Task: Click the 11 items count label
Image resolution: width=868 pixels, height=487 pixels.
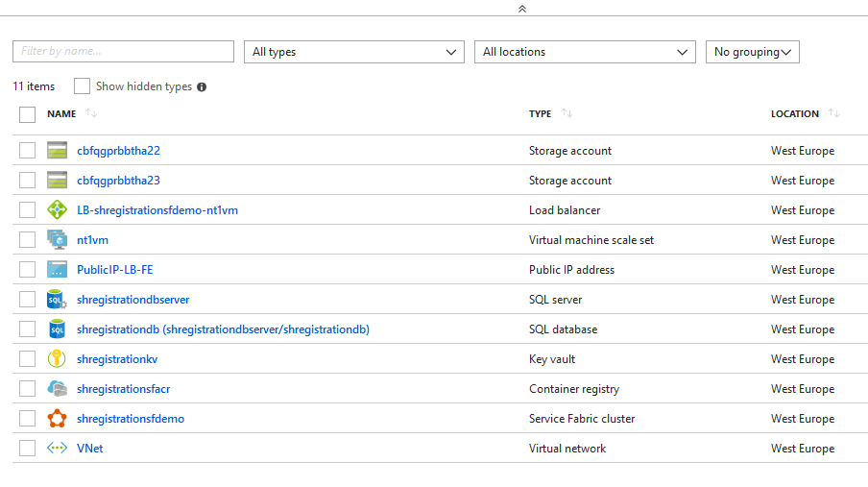Action: pos(34,86)
